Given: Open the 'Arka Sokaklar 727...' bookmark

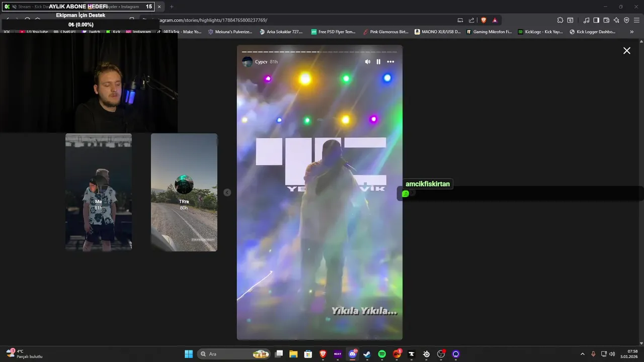Looking at the screenshot, I should click(281, 32).
